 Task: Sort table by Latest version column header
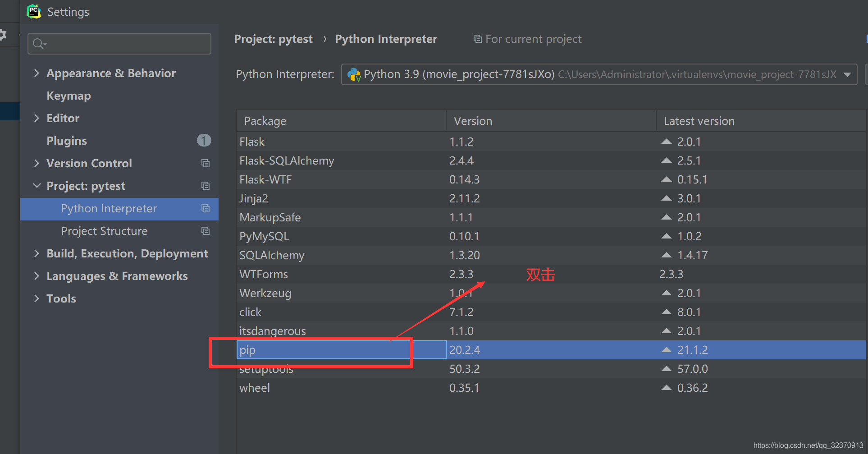(x=761, y=121)
